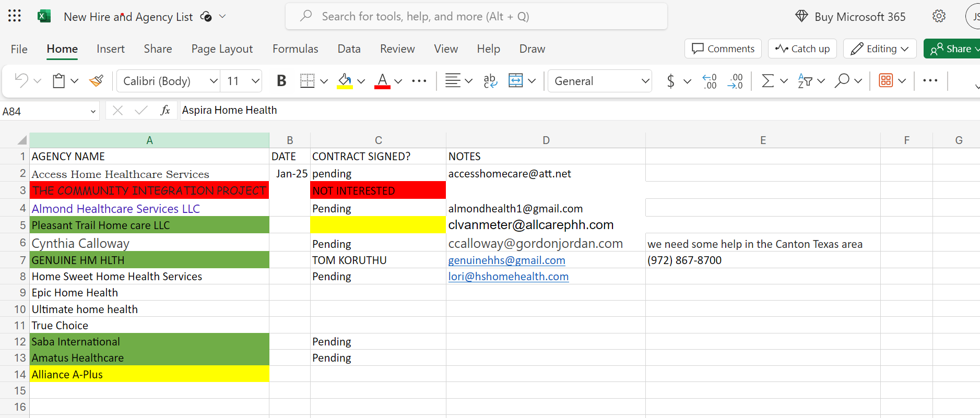Image resolution: width=980 pixels, height=418 pixels.
Task: Click the Select All corner triangle
Action: pos(22,140)
